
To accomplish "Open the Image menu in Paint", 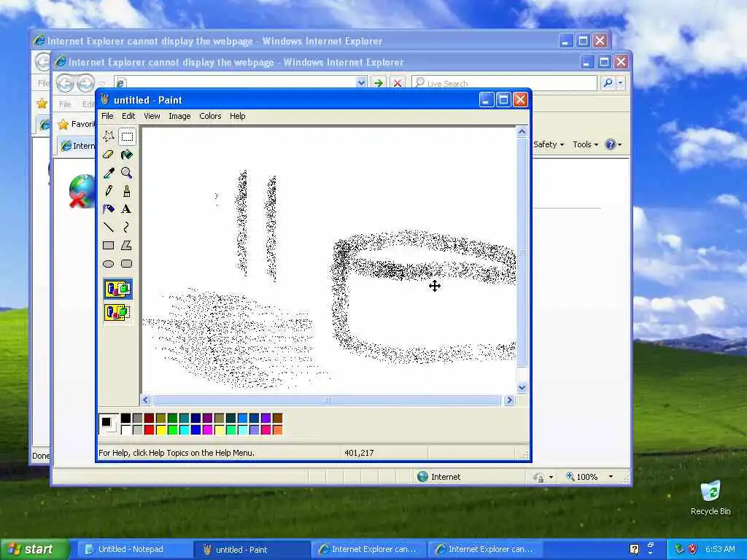I will tap(179, 116).
